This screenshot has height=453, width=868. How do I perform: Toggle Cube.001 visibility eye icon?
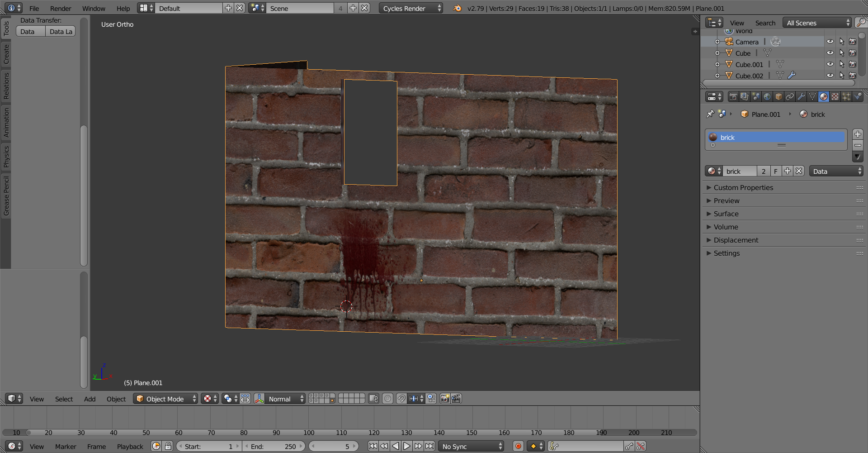830,64
